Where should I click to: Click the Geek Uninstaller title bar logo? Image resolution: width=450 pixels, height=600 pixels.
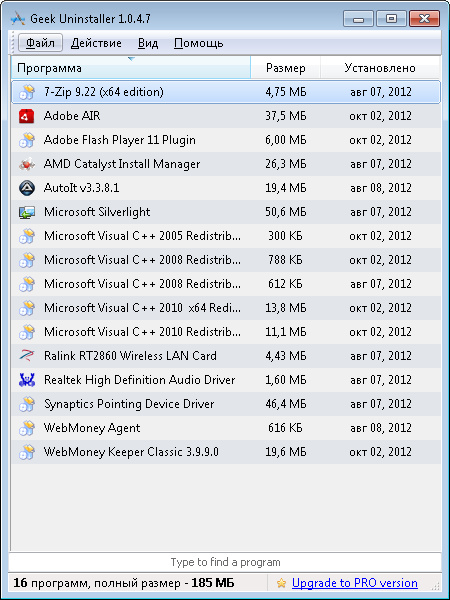(x=18, y=18)
